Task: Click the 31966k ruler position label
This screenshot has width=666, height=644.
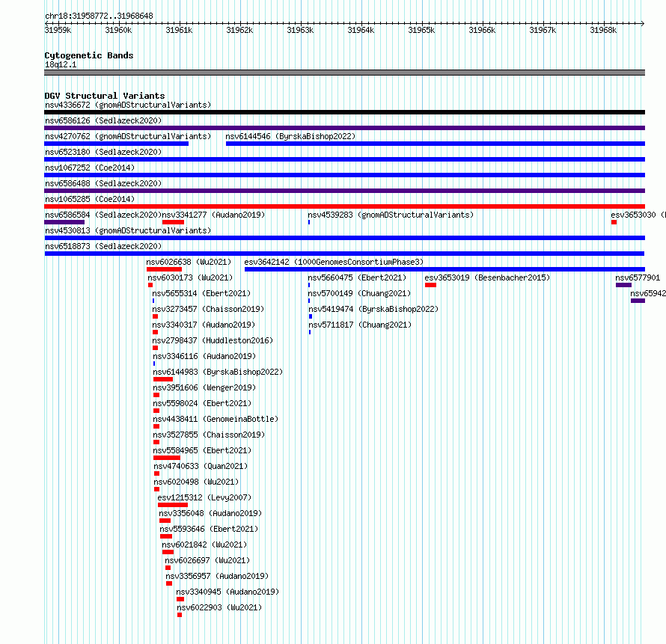Action: 482,30
